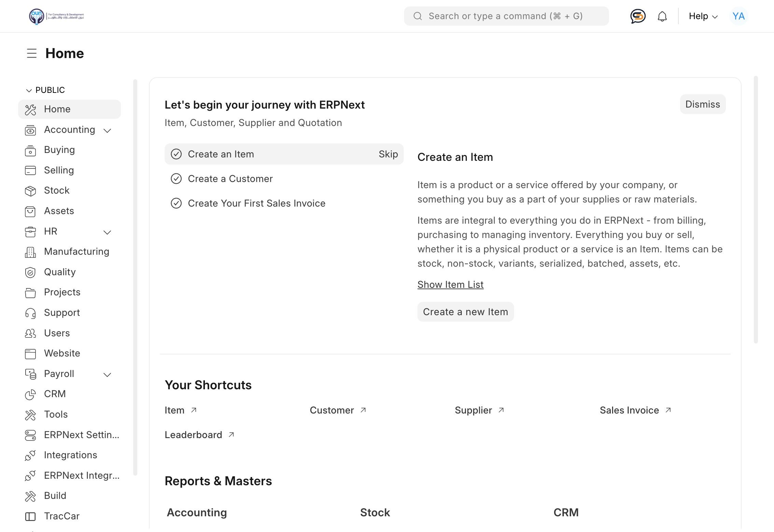Open the Stock workspace box icon
Screen dimensions: 774x532
coord(30,191)
